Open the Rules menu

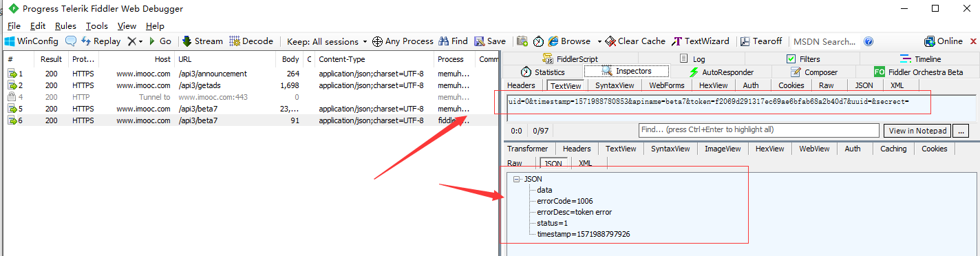65,25
